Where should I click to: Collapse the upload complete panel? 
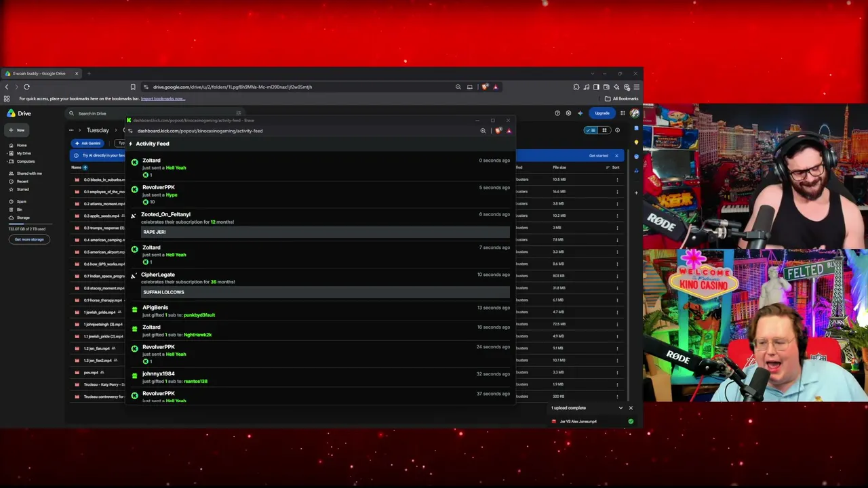[x=620, y=408]
